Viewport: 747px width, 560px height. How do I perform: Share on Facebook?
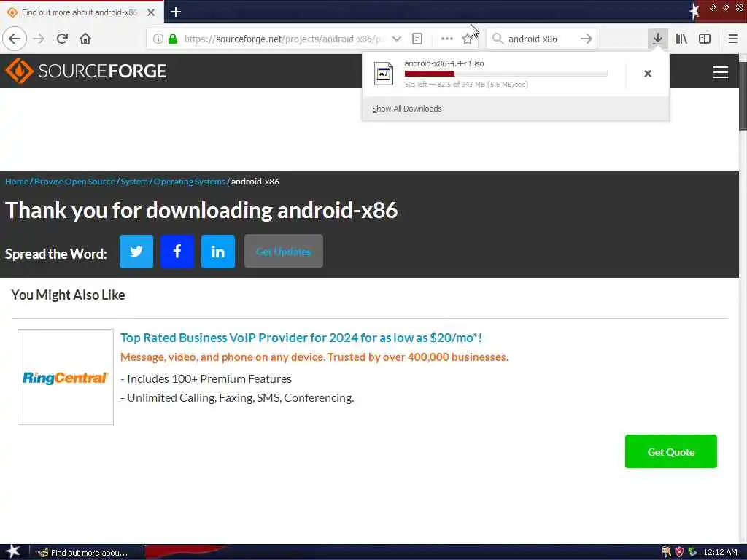click(x=177, y=252)
